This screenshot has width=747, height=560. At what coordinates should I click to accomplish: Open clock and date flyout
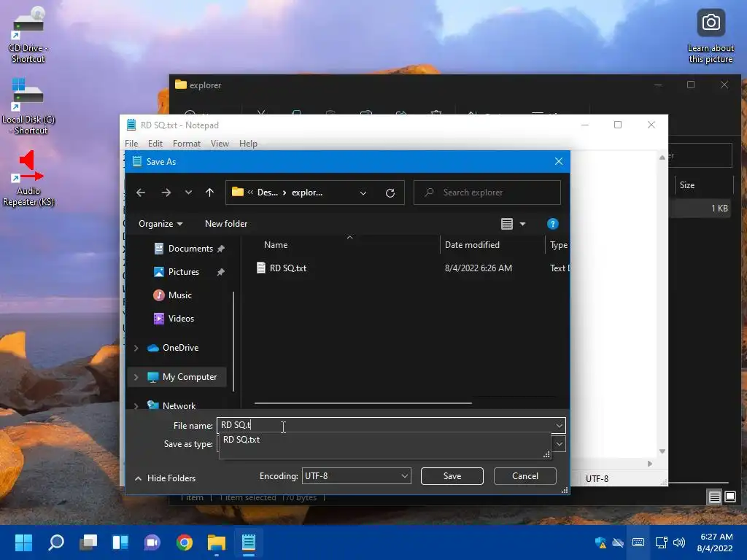click(x=715, y=542)
